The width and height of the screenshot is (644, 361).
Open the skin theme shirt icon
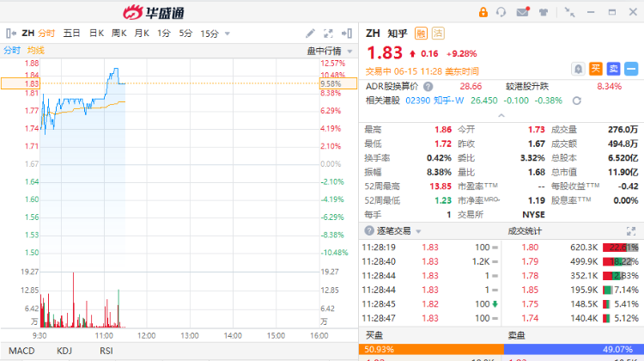544,12
